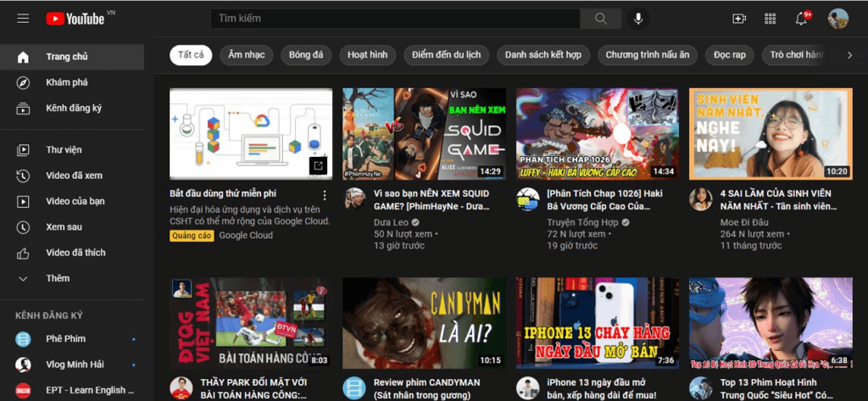
Task: Open the iPhone 13 video channel avatar
Action: tap(527, 387)
